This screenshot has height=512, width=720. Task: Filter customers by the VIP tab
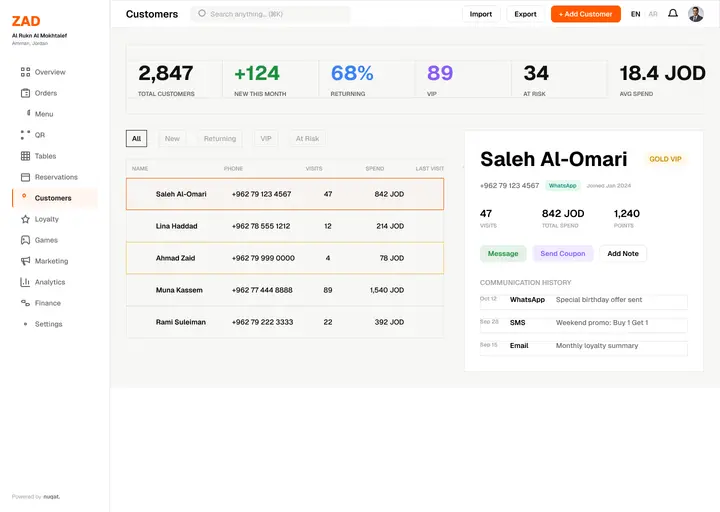point(266,139)
